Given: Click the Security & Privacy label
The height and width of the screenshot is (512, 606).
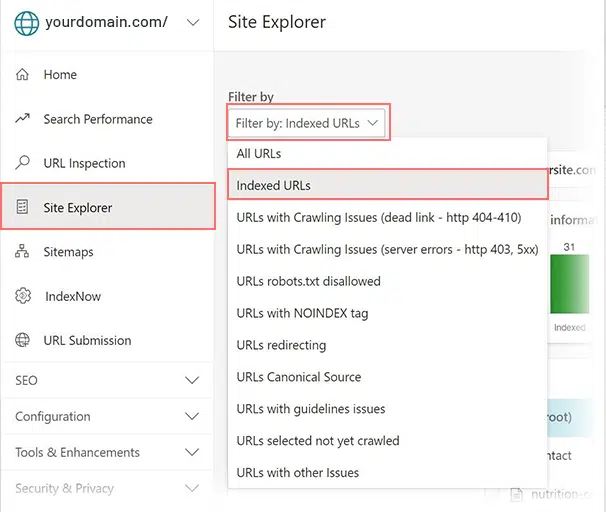Looking at the screenshot, I should pyautogui.click(x=65, y=488).
